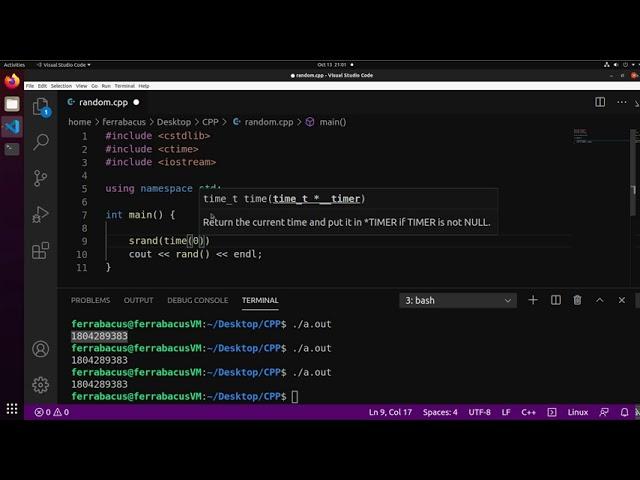The image size is (640, 480).
Task: Click the main() breadcrumb symbol
Action: click(x=332, y=122)
